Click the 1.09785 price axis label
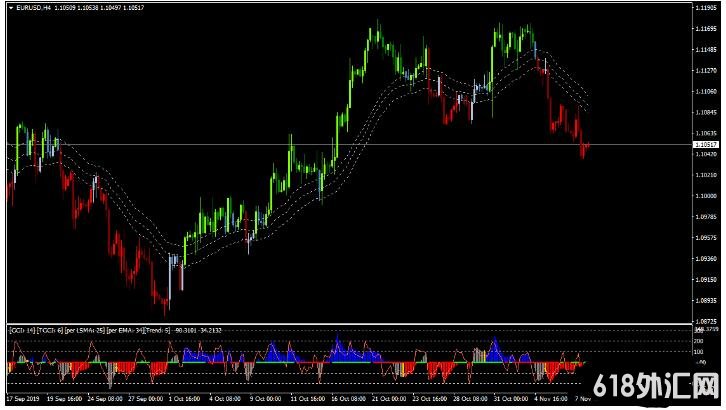The image size is (726, 410). (x=706, y=217)
